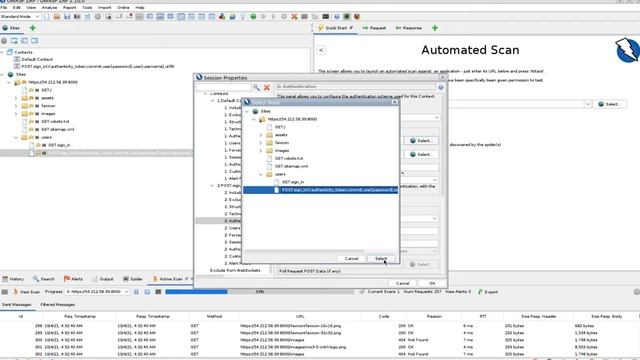This screenshot has width=640, height=360.
Task: Click the search field in Session Properties
Action: (x=223, y=87)
